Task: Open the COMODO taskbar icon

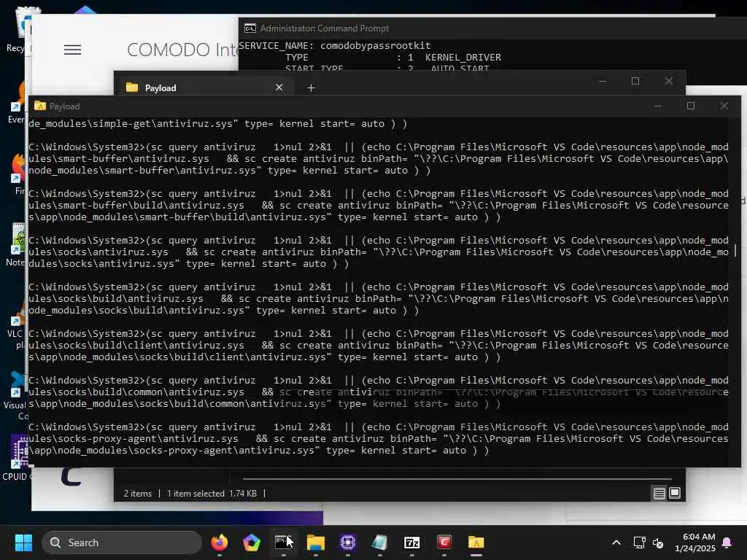Action: click(444, 542)
